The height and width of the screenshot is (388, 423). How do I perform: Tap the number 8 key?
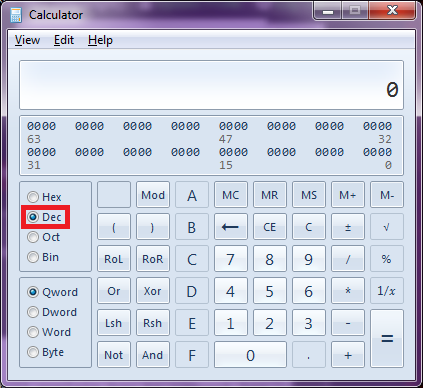(x=270, y=259)
